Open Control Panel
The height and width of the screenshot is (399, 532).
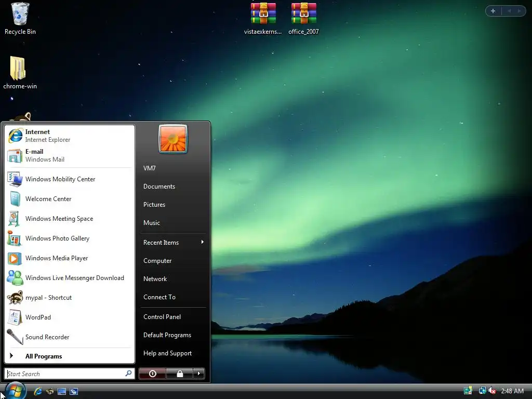coord(173,316)
